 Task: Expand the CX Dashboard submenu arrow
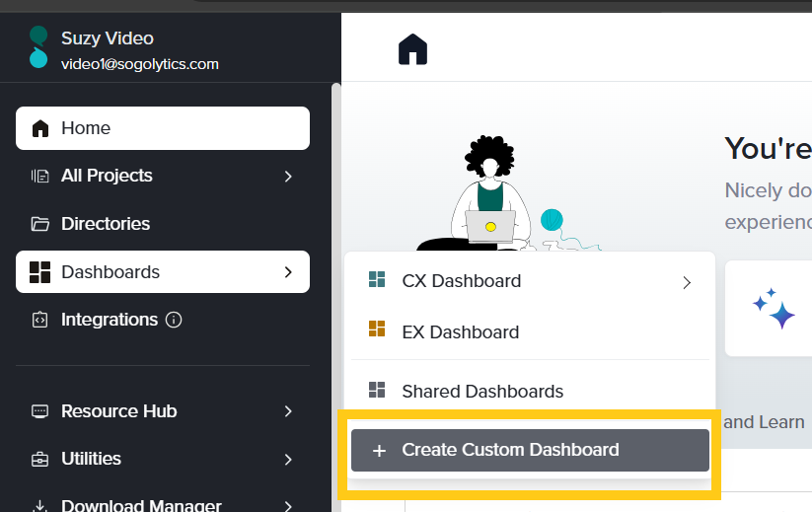[x=687, y=283]
